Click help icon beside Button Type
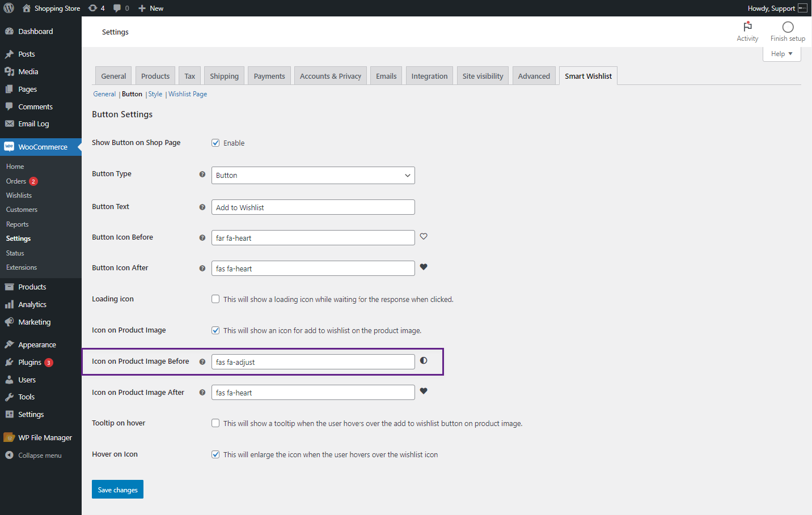The height and width of the screenshot is (515, 812). coord(202,174)
